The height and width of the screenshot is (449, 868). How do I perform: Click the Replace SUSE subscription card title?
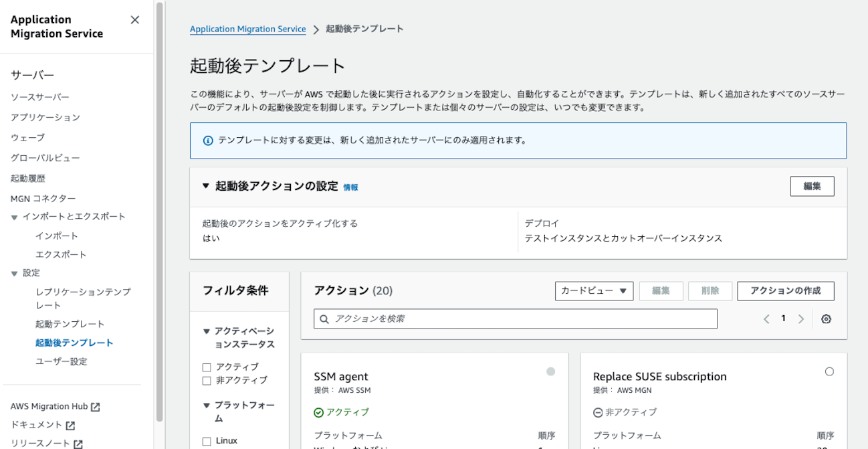click(x=659, y=377)
